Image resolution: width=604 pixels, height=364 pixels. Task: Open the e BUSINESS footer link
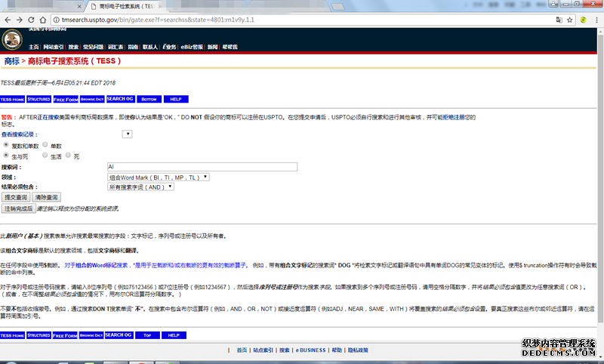(x=311, y=350)
